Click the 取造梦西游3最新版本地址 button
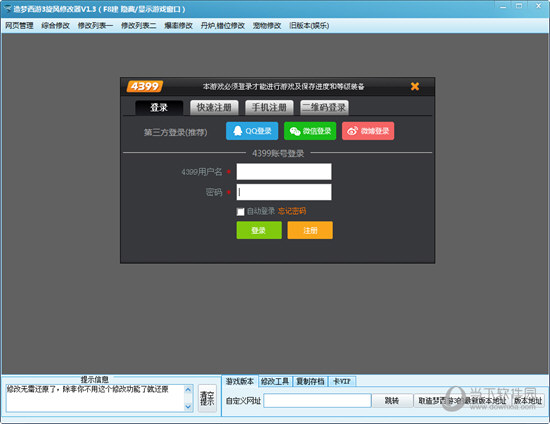Screen dimensions: 550x424 tap(462, 401)
